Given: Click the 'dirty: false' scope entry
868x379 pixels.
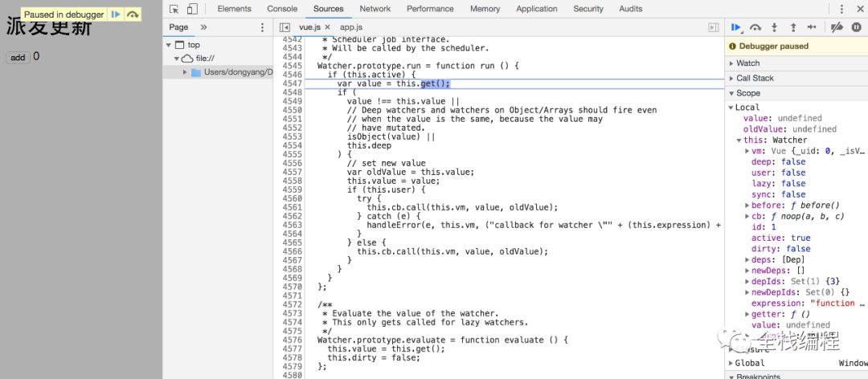Looking at the screenshot, I should [781, 248].
